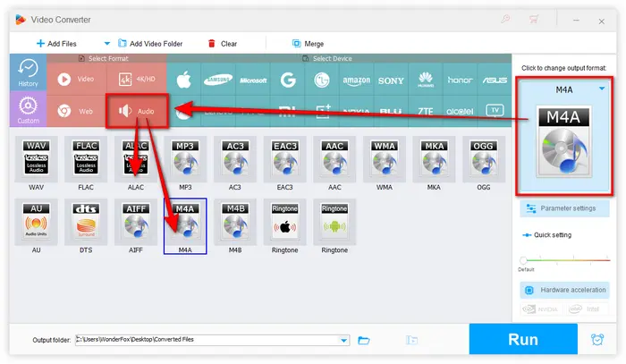Switch to the Audio format tab
Viewport: 626px width, 364px height.
point(137,111)
